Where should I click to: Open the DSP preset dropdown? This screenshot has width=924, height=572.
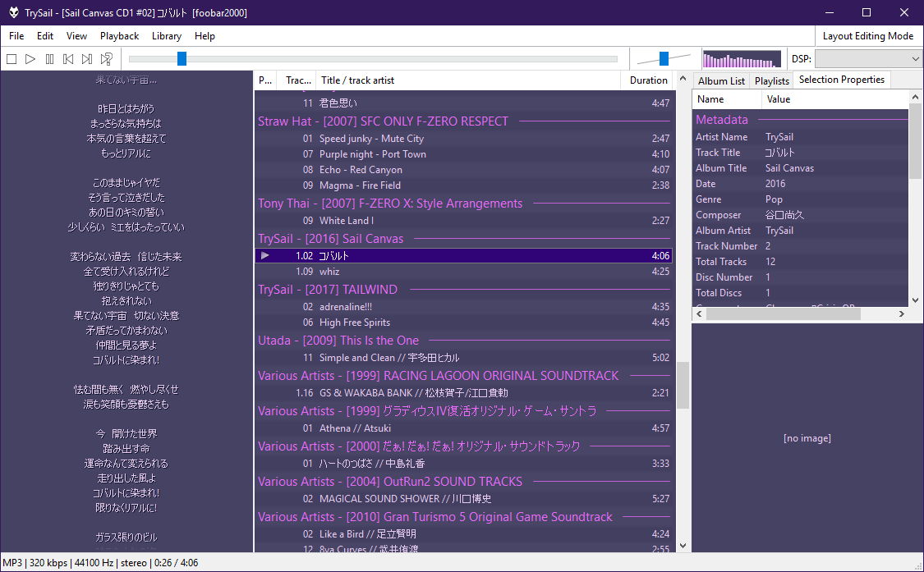tap(868, 59)
